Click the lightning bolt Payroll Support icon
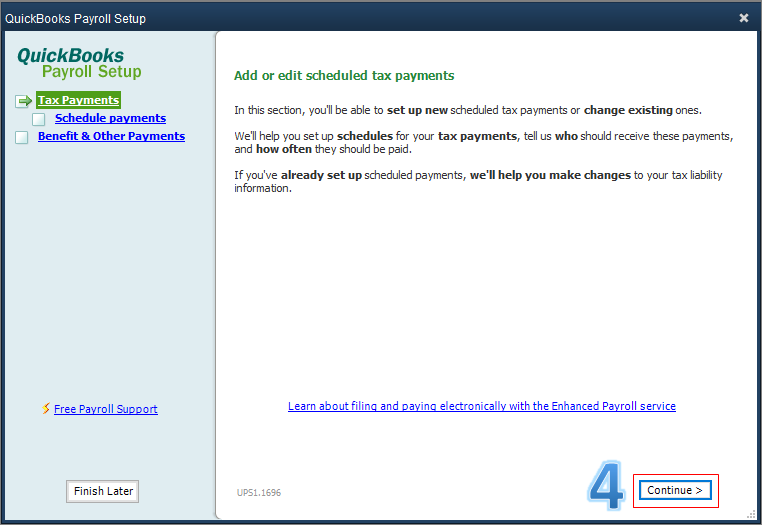762x525 pixels. 46,408
